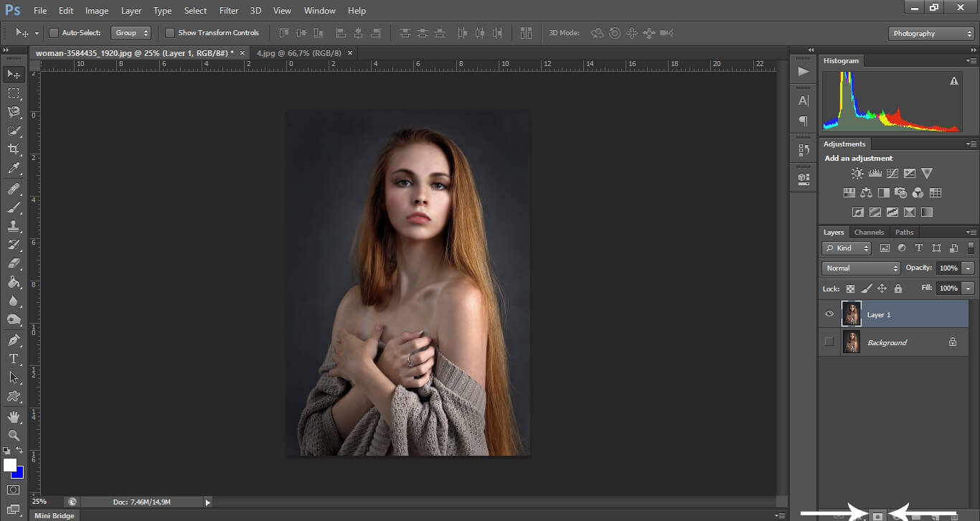The height and width of the screenshot is (521, 980).
Task: Select the Brush tool
Action: coord(14,207)
